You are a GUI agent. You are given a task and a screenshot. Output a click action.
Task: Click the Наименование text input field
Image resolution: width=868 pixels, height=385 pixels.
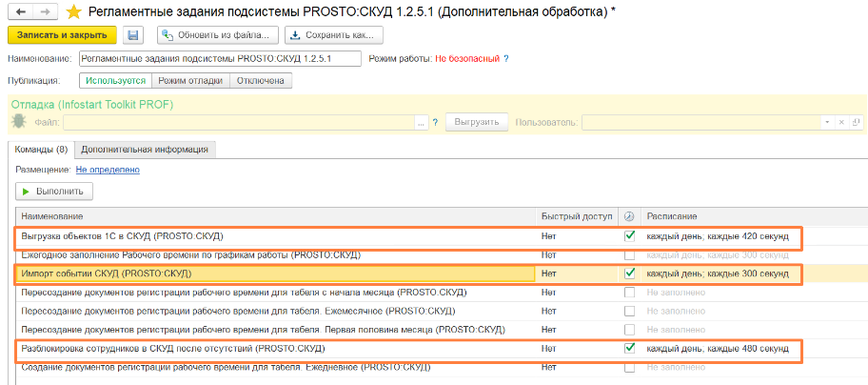220,59
